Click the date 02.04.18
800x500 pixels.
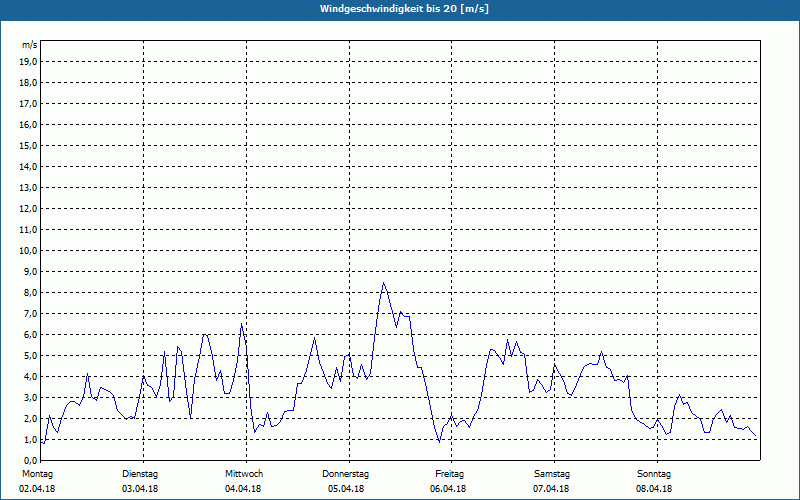(37, 489)
